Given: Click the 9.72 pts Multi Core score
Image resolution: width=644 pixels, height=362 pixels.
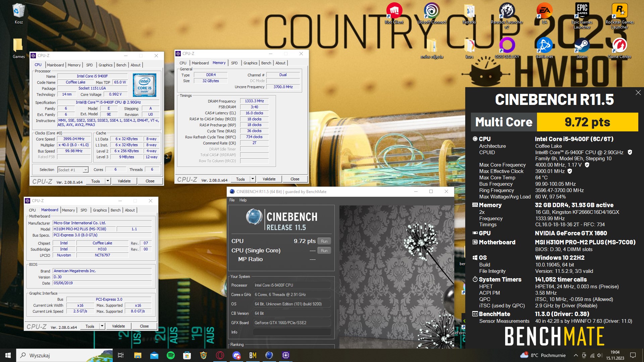Looking at the screenshot, I should click(587, 122).
